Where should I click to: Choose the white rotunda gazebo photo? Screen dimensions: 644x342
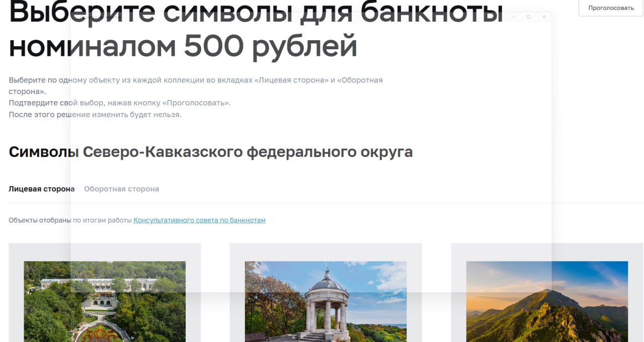click(x=326, y=301)
